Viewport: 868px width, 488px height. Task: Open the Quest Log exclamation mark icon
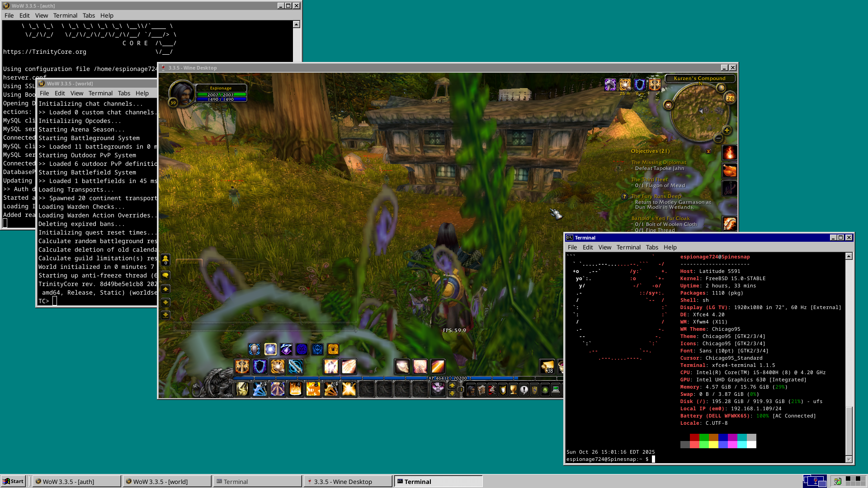tap(524, 390)
